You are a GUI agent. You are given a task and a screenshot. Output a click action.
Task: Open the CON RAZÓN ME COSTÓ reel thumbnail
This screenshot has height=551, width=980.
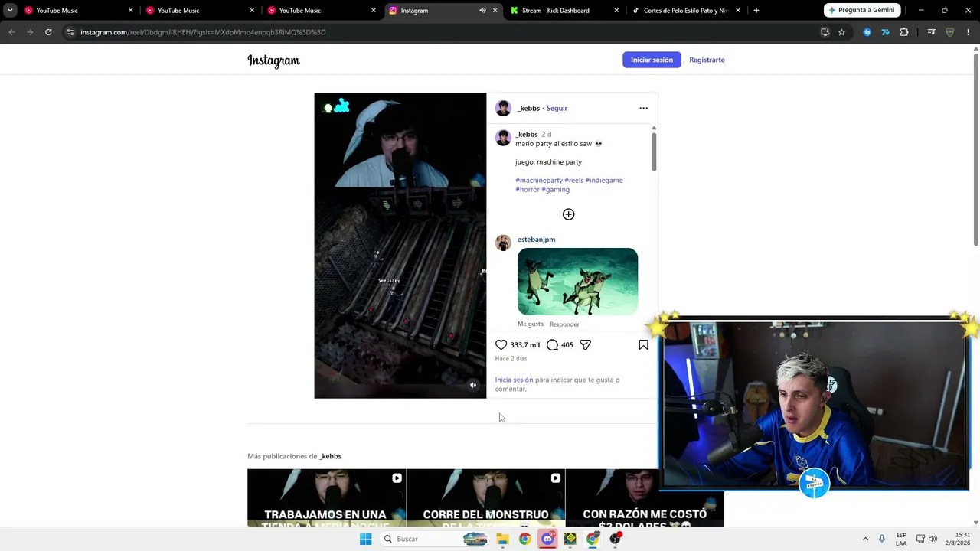point(645,498)
